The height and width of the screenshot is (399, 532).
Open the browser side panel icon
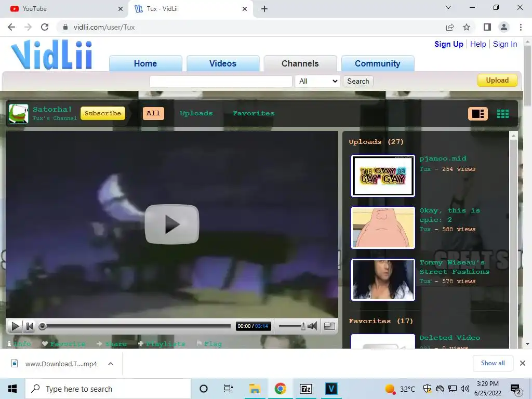point(487,27)
